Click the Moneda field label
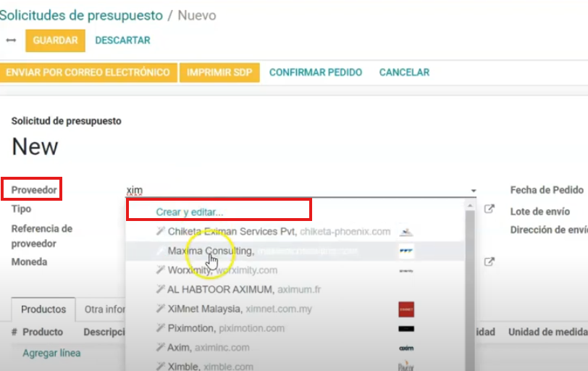Screen dimensions: 588x371 [x=29, y=262]
